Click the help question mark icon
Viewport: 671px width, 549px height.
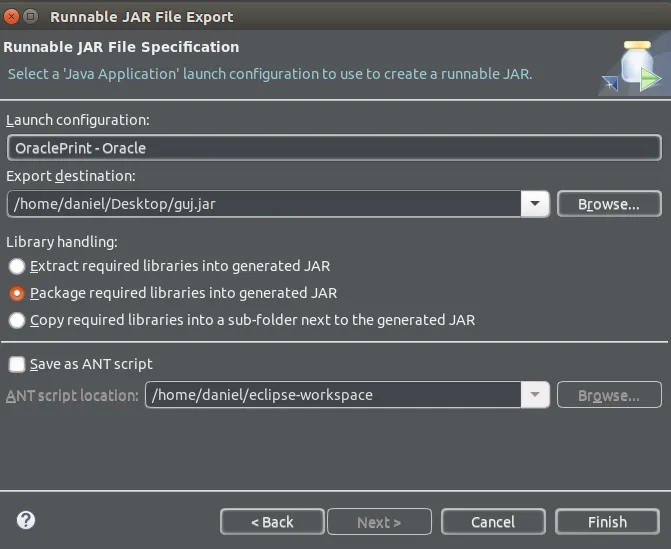coord(26,520)
